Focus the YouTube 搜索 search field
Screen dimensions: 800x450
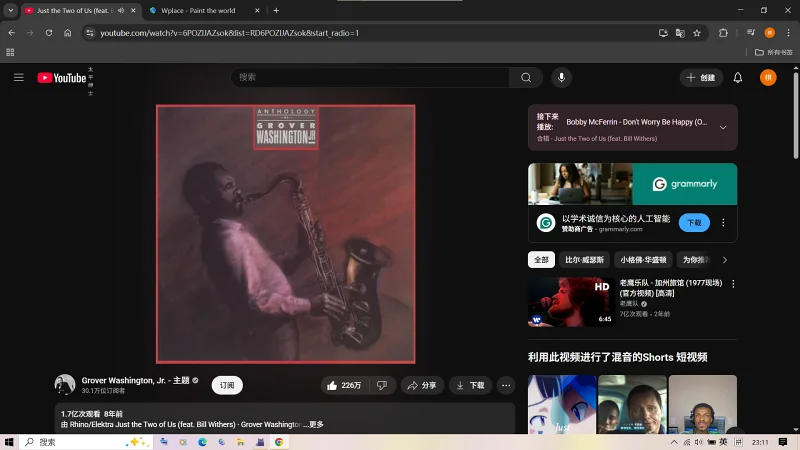pos(370,78)
